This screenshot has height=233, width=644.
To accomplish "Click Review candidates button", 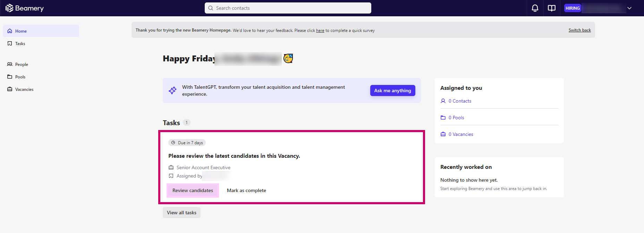I will point(193,190).
